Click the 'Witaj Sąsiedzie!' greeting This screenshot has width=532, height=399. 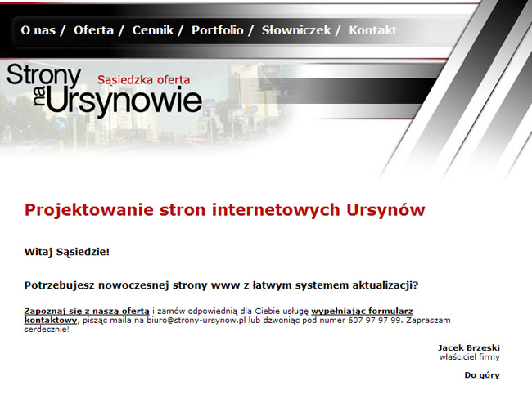(x=67, y=252)
